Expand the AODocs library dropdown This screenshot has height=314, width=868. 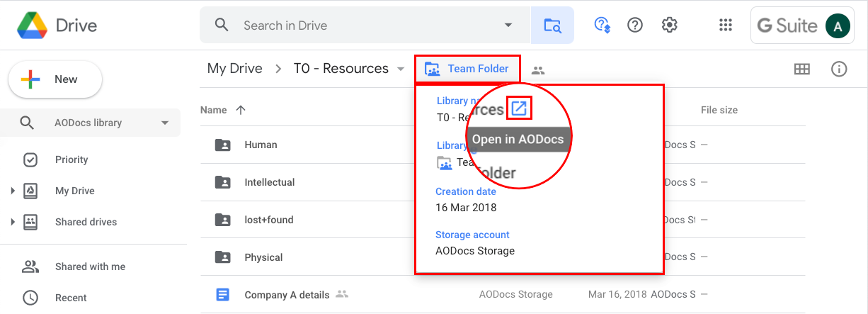pos(165,123)
